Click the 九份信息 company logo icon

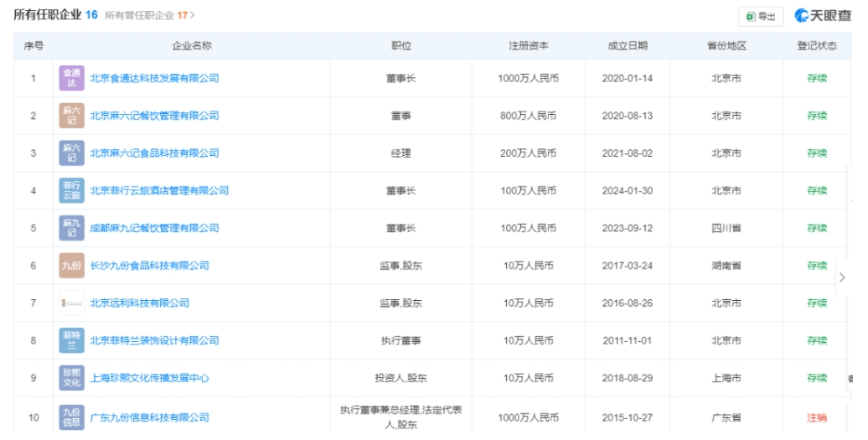[71, 417]
